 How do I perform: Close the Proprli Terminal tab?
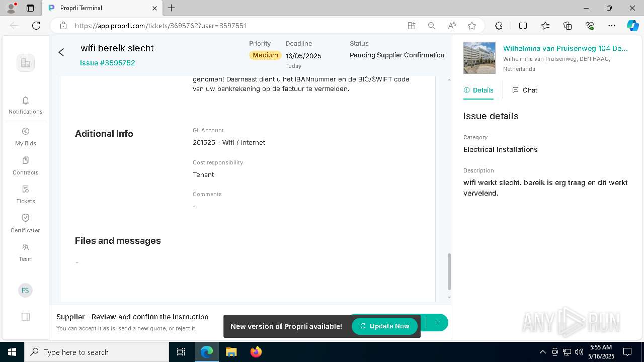[154, 8]
